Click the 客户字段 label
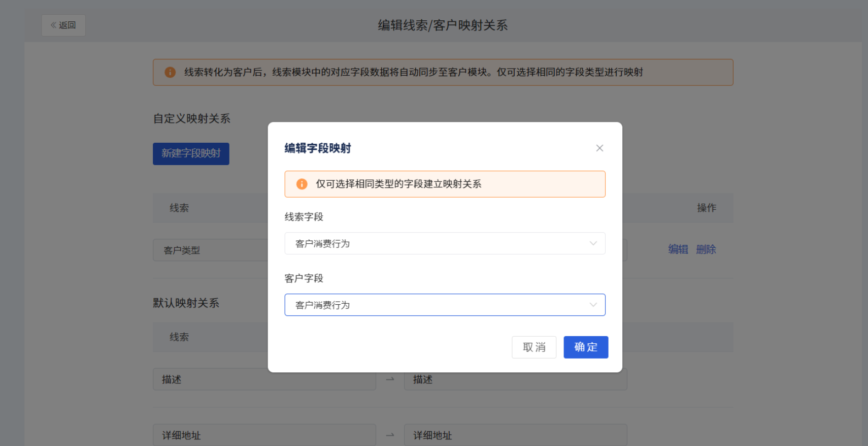868x446 pixels. click(304, 278)
